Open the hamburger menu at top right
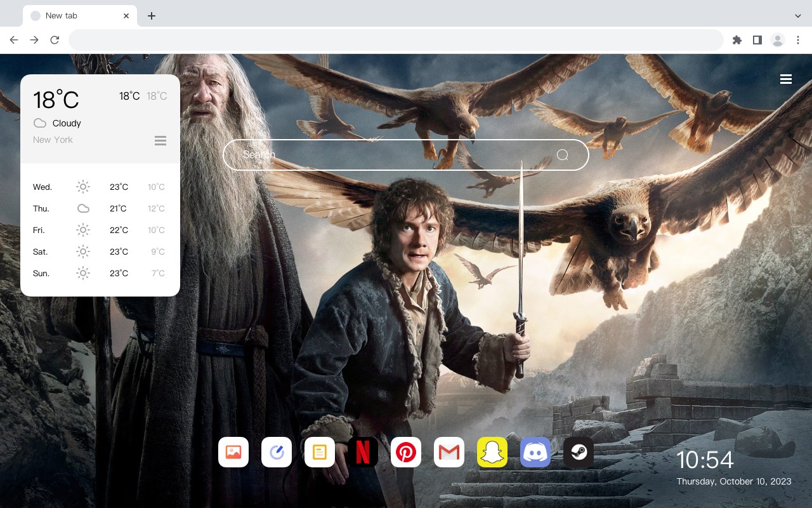 click(786, 79)
